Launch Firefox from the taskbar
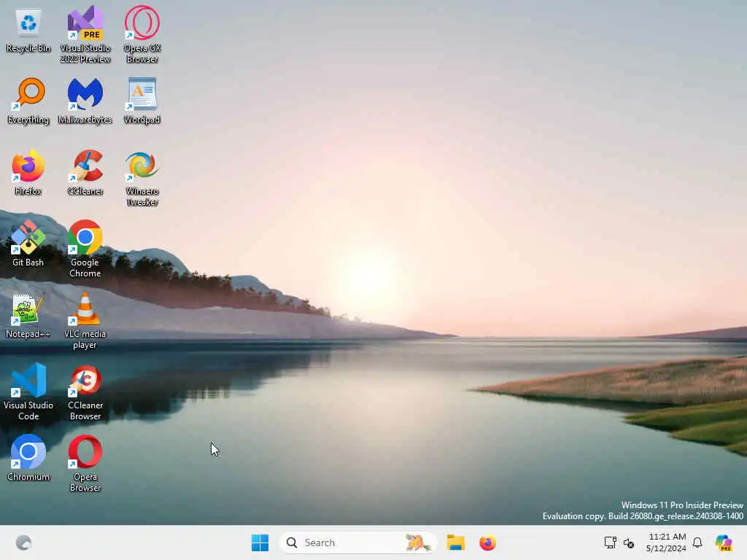The image size is (747, 560). pyautogui.click(x=488, y=542)
